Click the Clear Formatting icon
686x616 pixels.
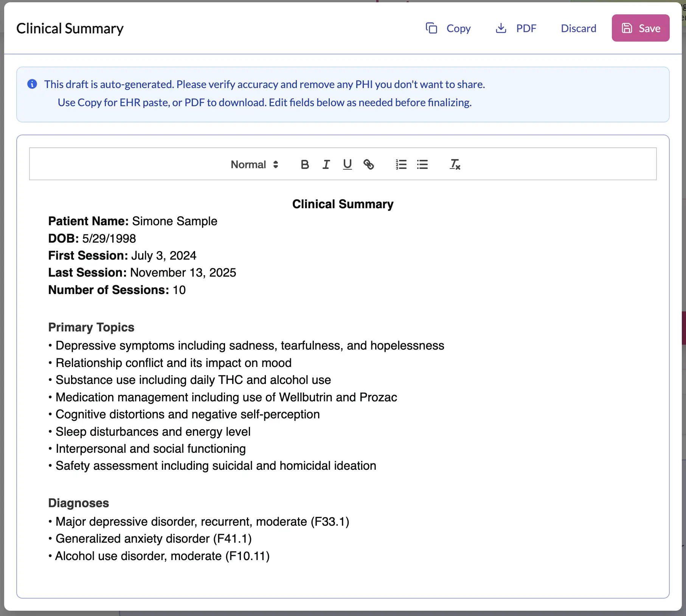point(455,164)
